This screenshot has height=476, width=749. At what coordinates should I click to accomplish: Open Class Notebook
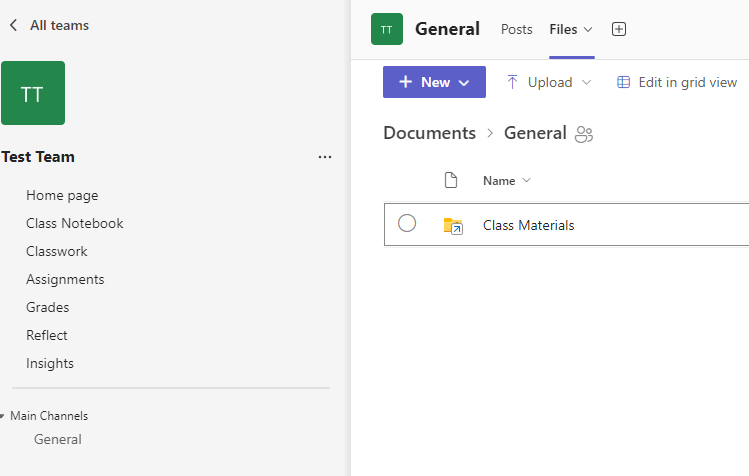coord(75,223)
